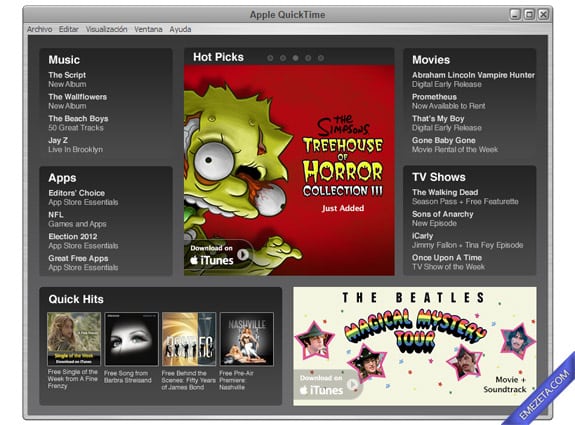Click the Apple logo in Beatles iTunes badge

[304, 390]
